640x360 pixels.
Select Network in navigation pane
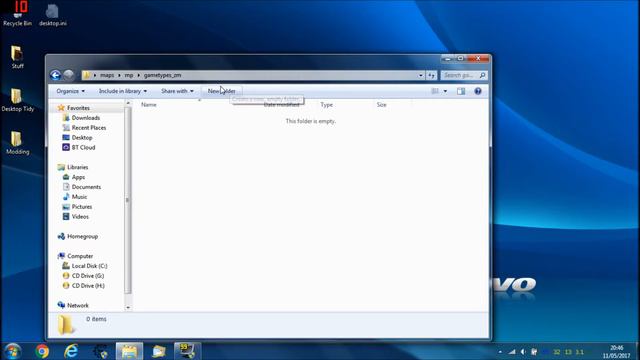[78, 305]
